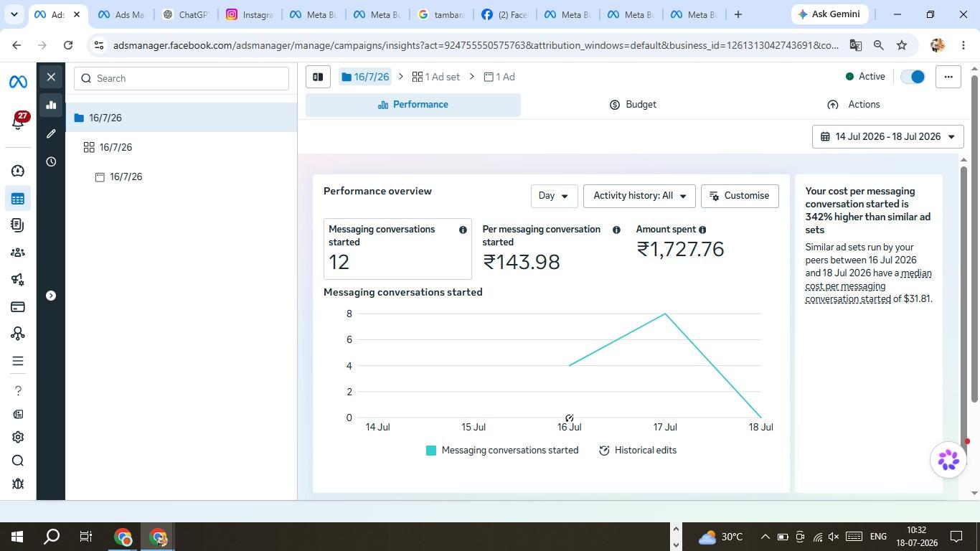Open the three-dots more options menu

tap(948, 77)
